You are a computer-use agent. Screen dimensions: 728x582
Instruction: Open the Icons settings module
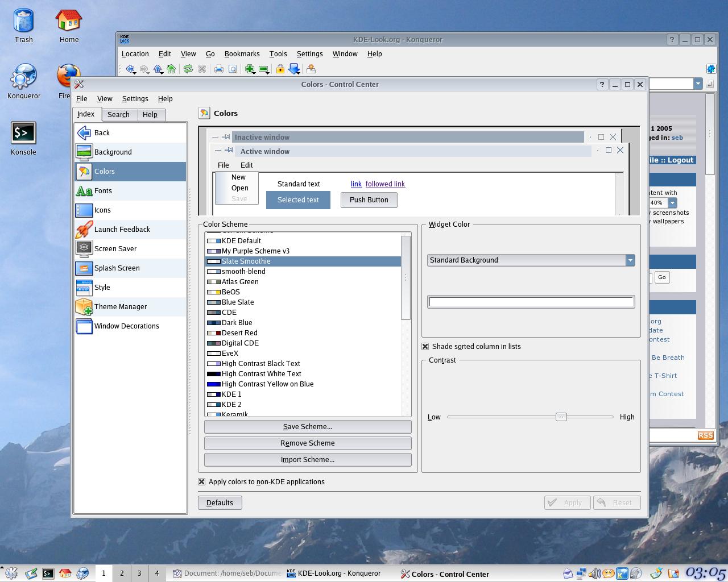pos(131,210)
